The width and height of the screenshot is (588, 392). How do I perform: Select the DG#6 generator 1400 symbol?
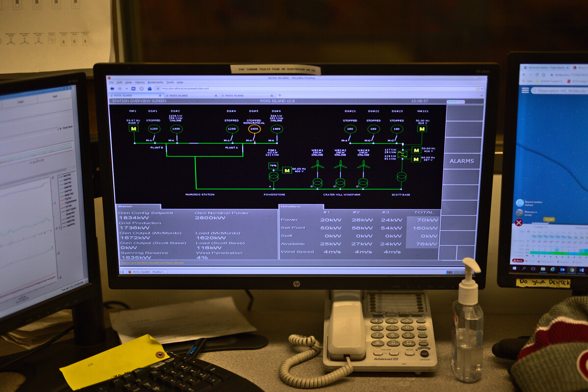click(277, 128)
